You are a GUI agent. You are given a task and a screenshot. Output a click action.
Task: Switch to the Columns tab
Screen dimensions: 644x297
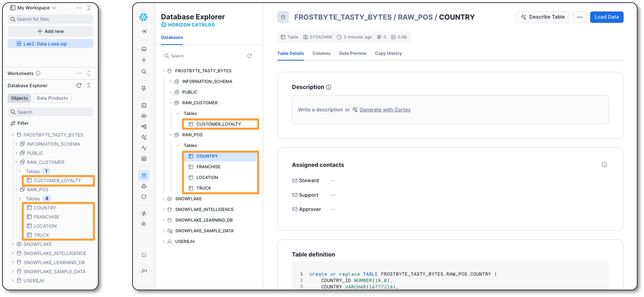321,53
